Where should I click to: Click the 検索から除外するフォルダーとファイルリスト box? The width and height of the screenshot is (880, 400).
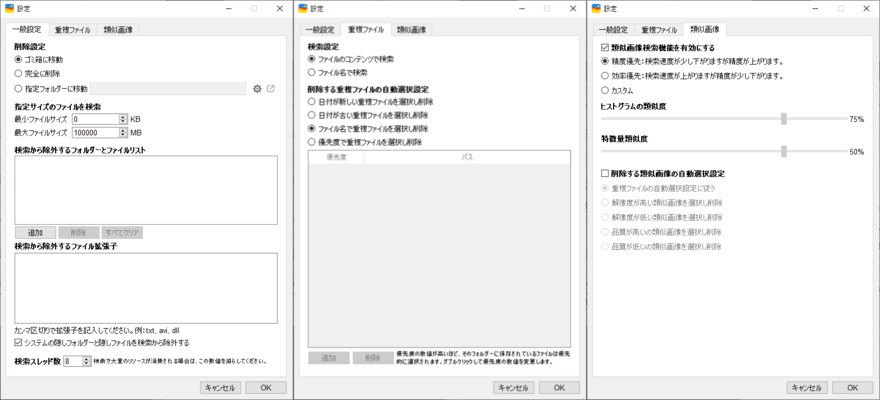[146, 190]
